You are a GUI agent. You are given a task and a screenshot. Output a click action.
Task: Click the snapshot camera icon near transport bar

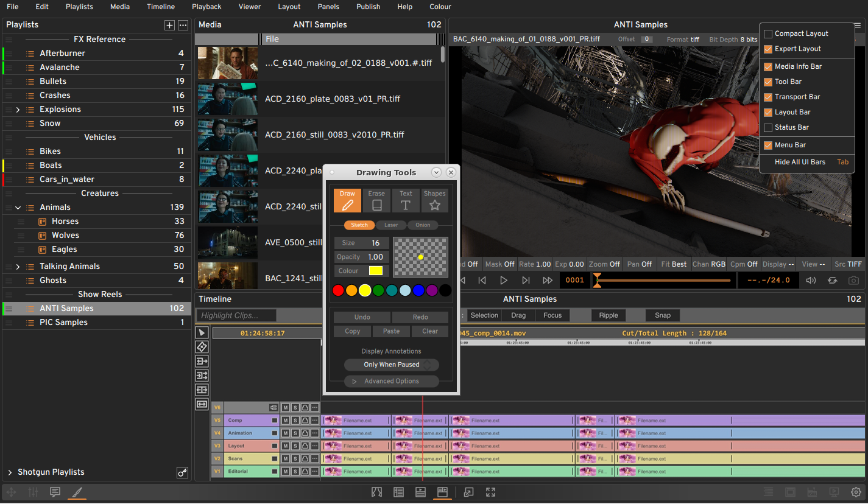pyautogui.click(x=853, y=280)
